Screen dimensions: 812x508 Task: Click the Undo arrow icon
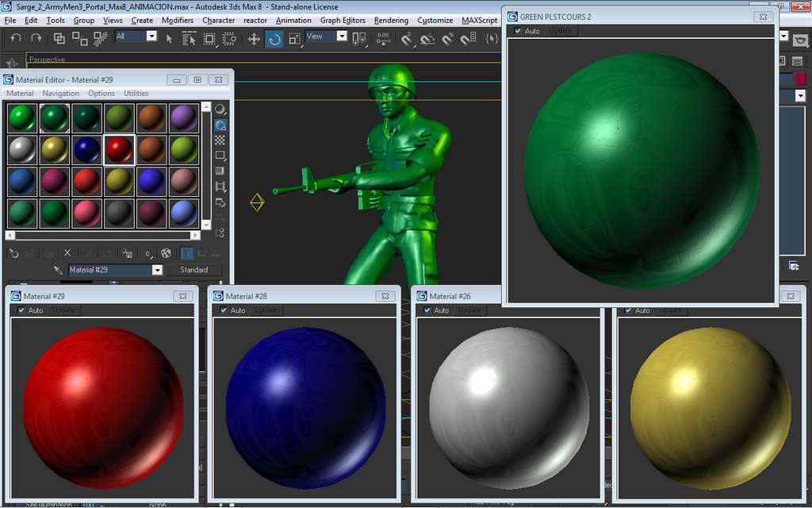coord(16,38)
